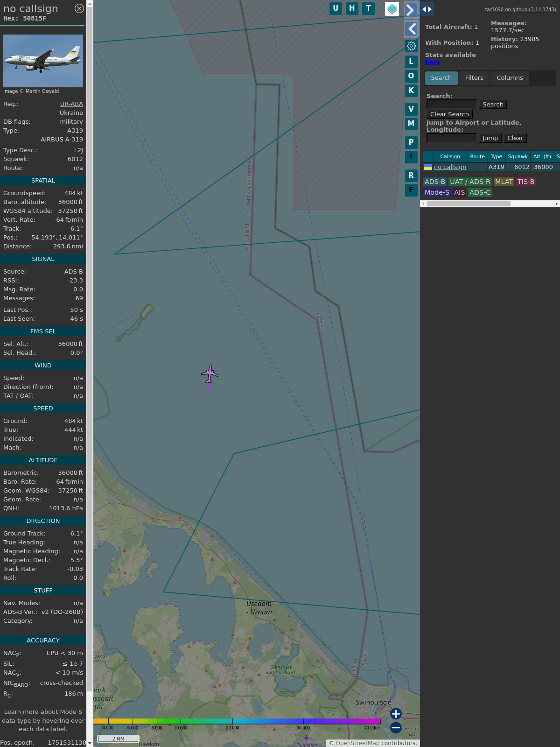560x747 pixels.
Task: Close the selected aircraft info panel
Action: (79, 8)
